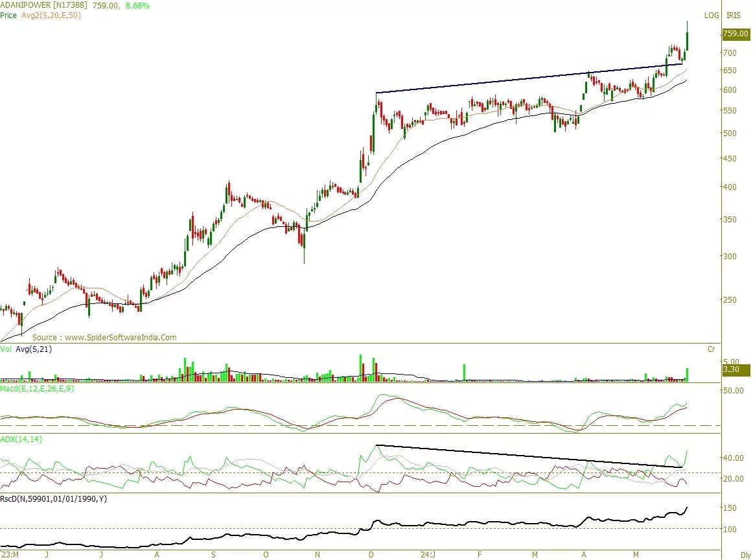Click the 700 price axis label

(730, 53)
